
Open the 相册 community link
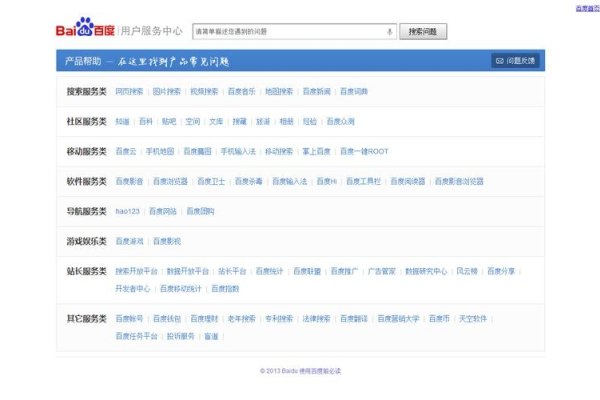point(287,121)
